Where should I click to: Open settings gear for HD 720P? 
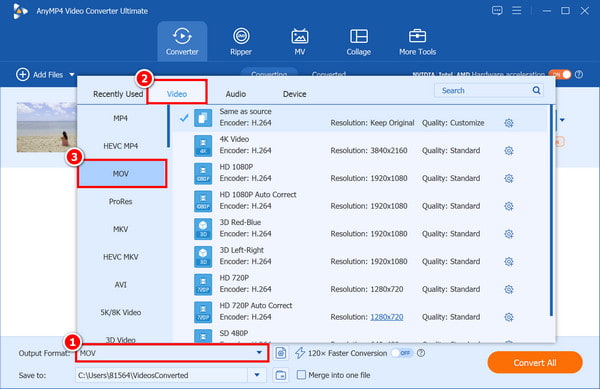(x=509, y=289)
